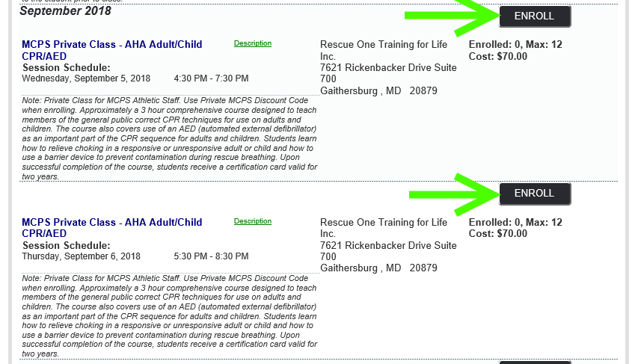
Task: Click the Thursday, September 6, 2018 date text
Action: (x=81, y=256)
